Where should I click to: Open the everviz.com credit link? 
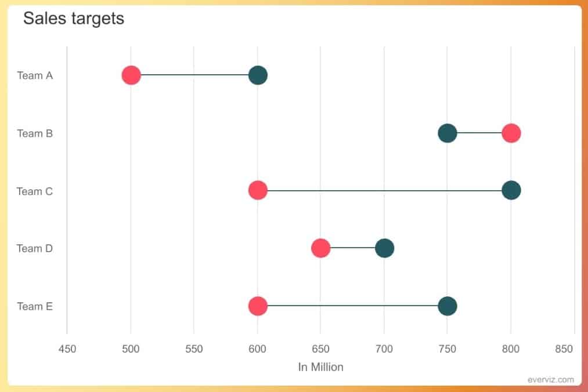551,380
